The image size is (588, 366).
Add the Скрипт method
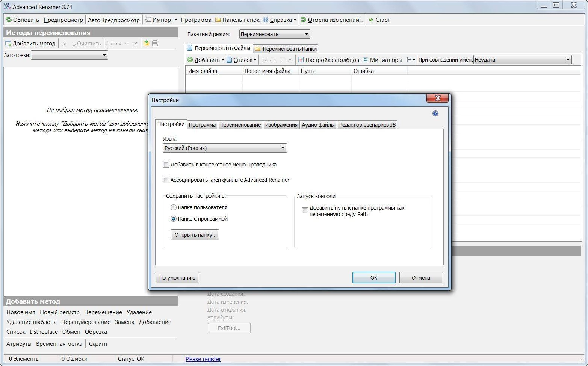(98, 344)
